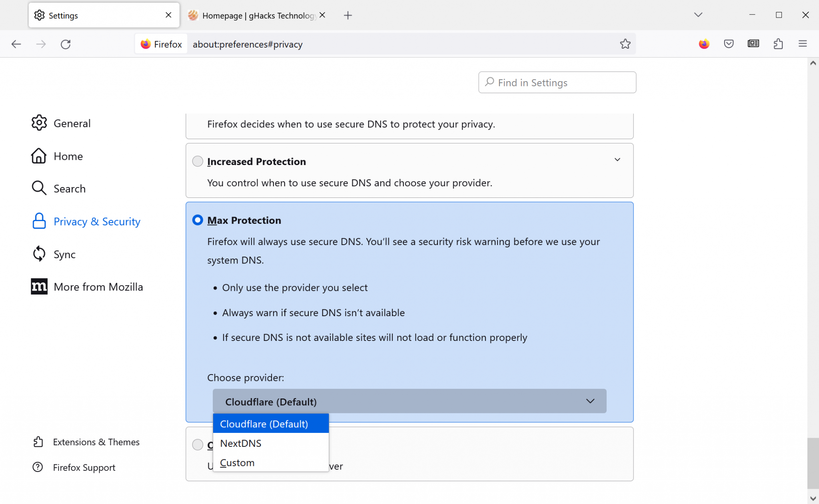Open the Sync settings section
Screen dimensions: 819x504
pos(64,254)
